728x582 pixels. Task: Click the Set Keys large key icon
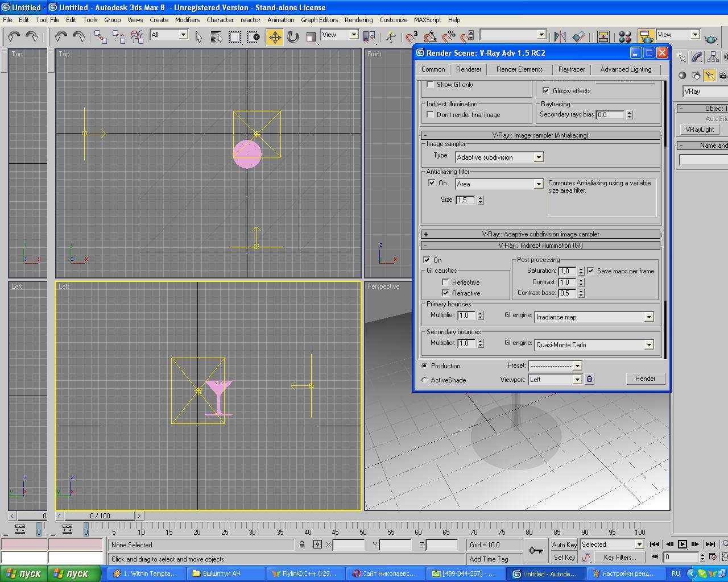pos(536,550)
